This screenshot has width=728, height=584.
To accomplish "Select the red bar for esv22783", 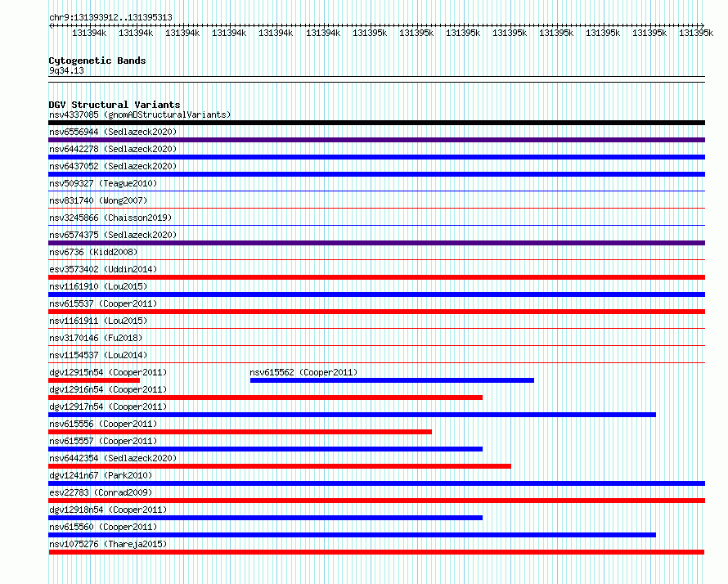I will click(x=376, y=501).
